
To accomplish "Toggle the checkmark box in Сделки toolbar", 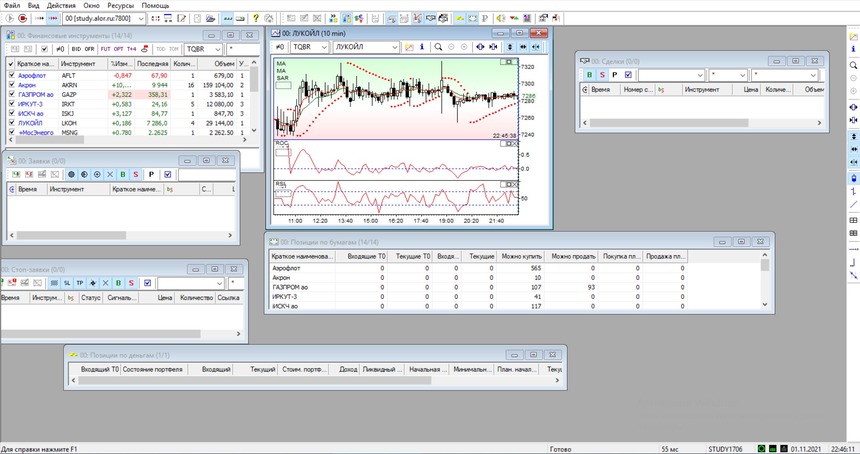I will pyautogui.click(x=628, y=75).
